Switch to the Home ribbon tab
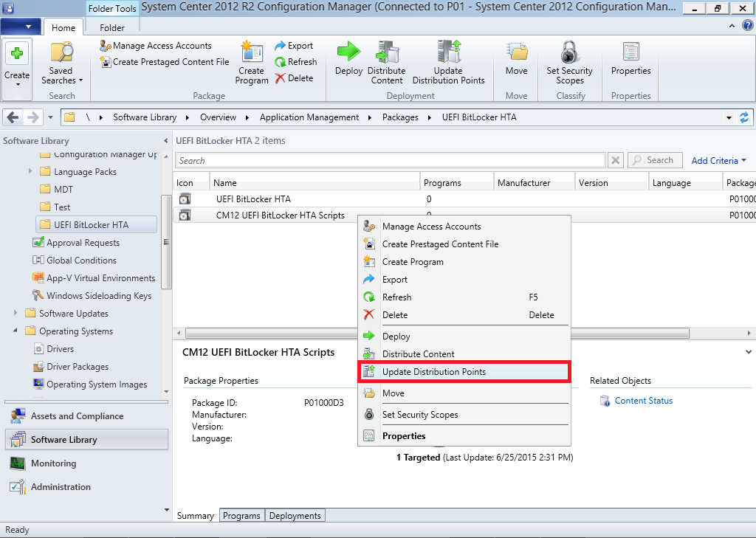The image size is (756, 538). click(63, 27)
